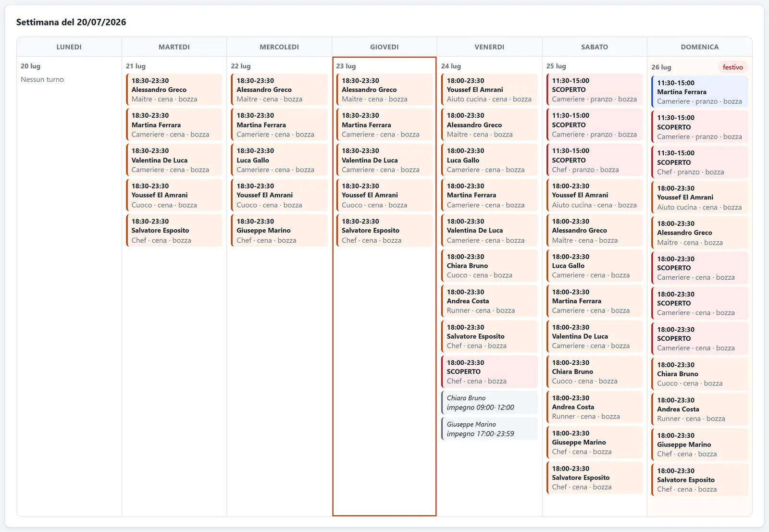
Task: Open Sunday's Salvatore Esposito Chef shift
Action: coord(700,480)
